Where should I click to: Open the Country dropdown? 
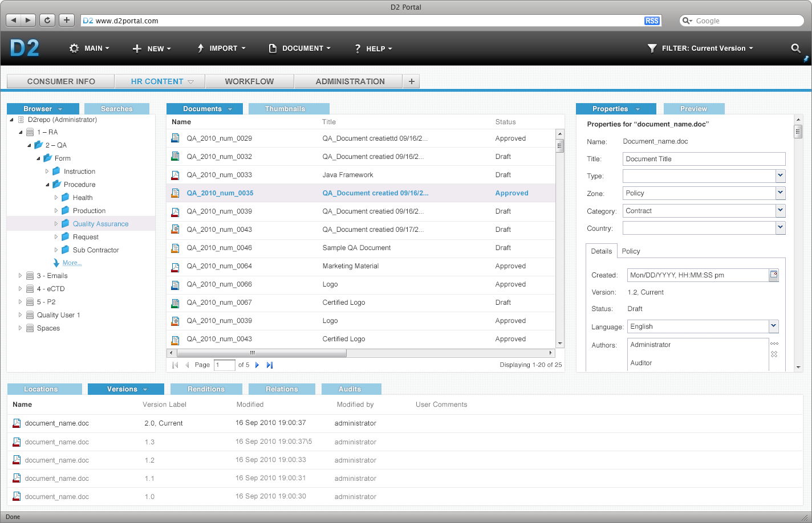(x=781, y=228)
